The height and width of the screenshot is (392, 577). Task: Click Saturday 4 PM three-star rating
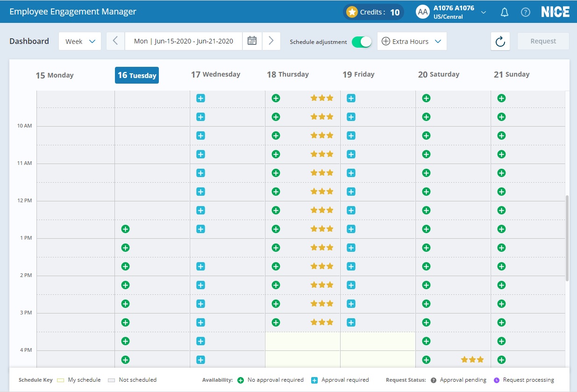[472, 360]
